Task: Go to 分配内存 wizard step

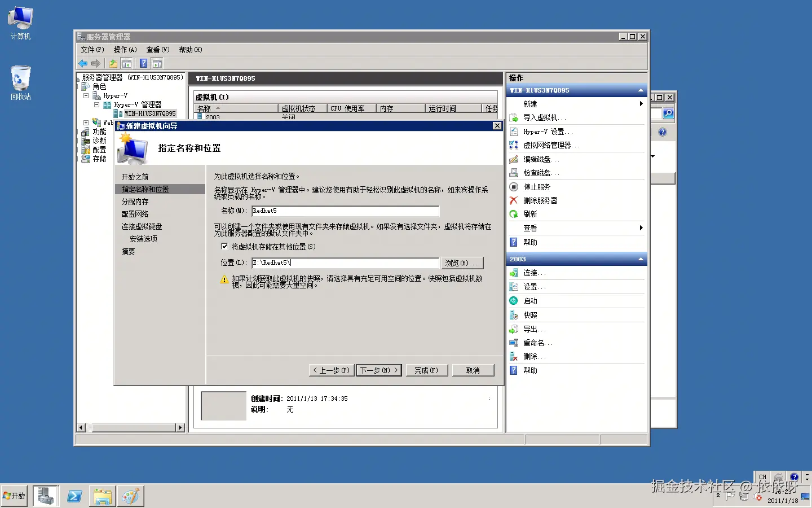Action: coord(135,202)
